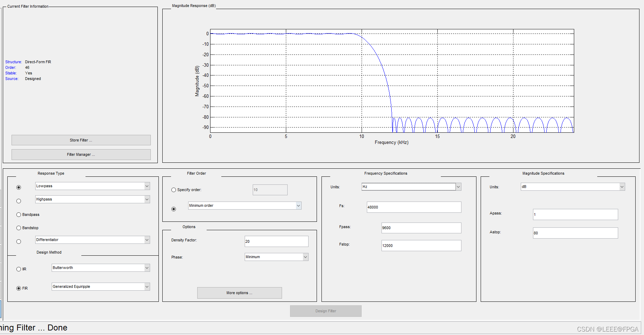Open the Butterworth IIR method dropdown
Screen dimensions: 644x335
[147, 268]
